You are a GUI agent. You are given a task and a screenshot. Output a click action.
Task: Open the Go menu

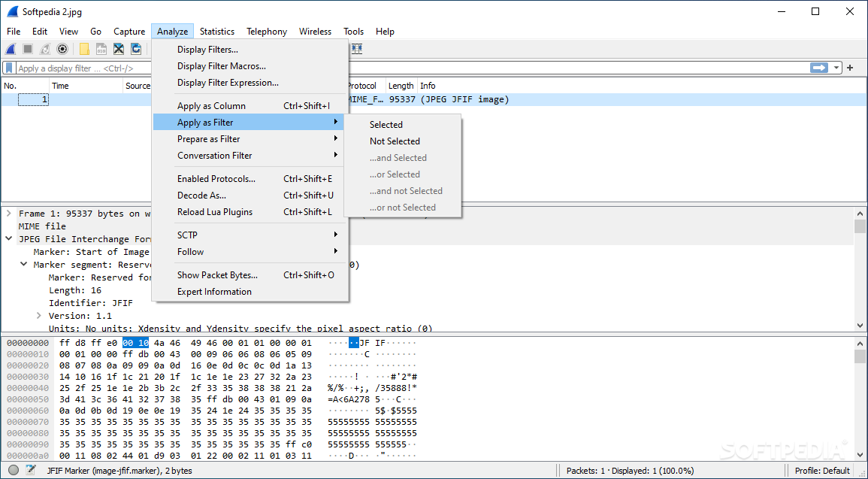[95, 32]
